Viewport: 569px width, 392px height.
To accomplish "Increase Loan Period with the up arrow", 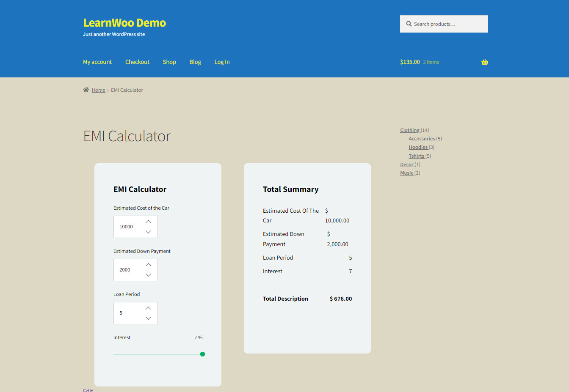I will [148, 307].
